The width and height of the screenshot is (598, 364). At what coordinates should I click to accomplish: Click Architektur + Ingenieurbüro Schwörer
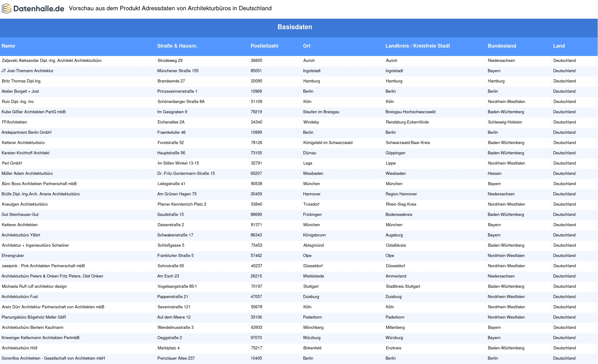[x=36, y=245]
